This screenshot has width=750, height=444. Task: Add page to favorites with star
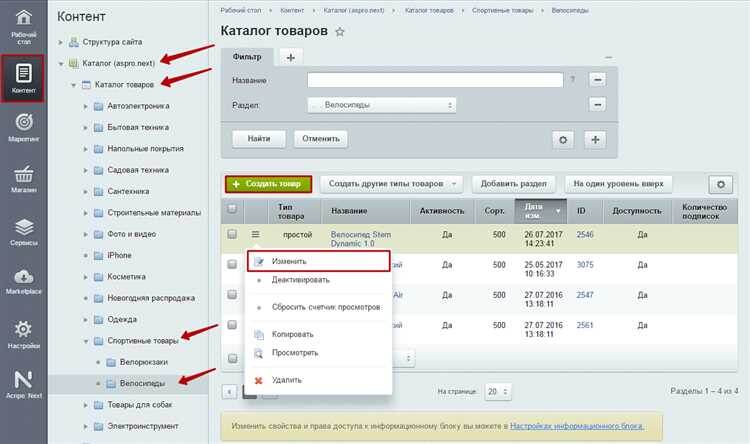coord(340,32)
